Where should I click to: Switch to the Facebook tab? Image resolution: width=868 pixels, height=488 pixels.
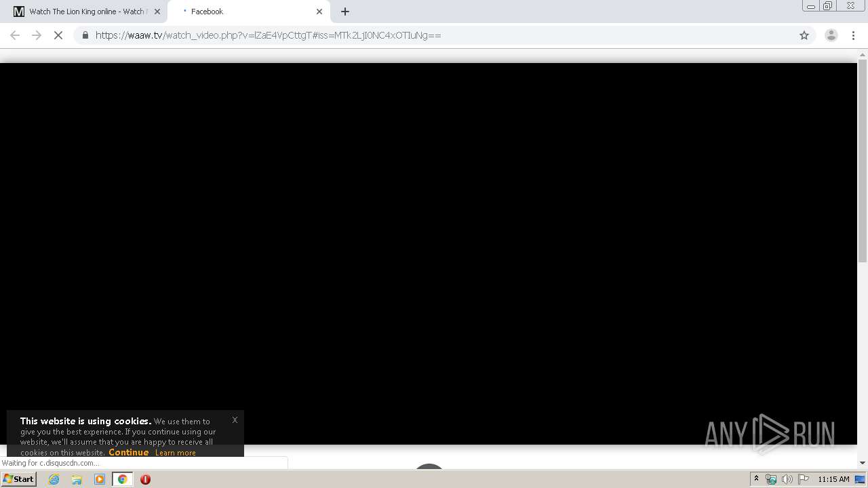click(248, 12)
